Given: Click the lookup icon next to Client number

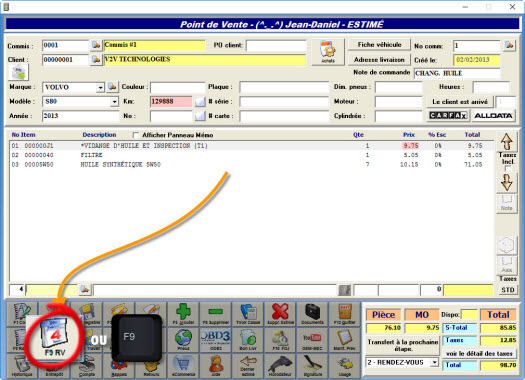Looking at the screenshot, I should (x=96, y=60).
